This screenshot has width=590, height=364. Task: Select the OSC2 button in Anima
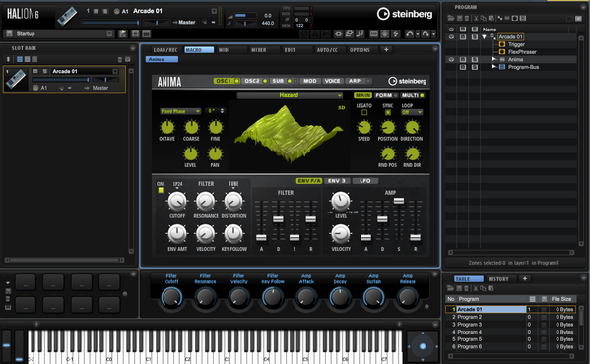click(254, 81)
